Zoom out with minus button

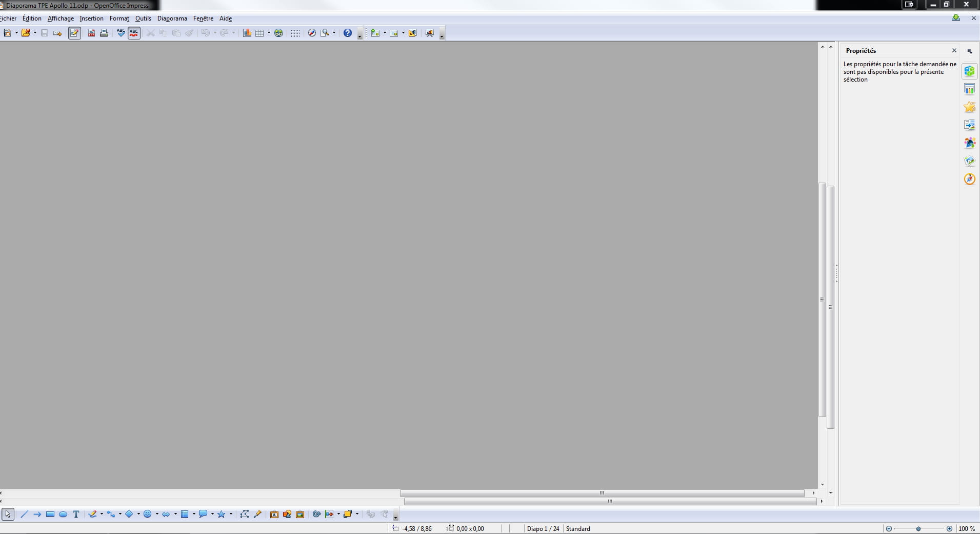[889, 528]
